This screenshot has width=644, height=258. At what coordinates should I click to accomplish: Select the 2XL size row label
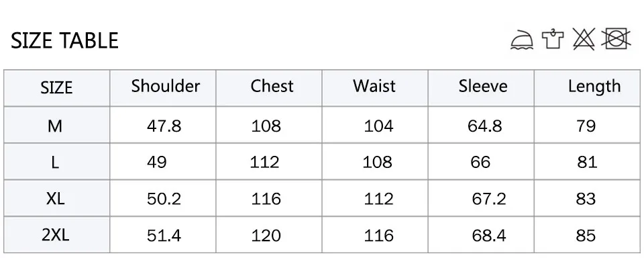pyautogui.click(x=56, y=235)
